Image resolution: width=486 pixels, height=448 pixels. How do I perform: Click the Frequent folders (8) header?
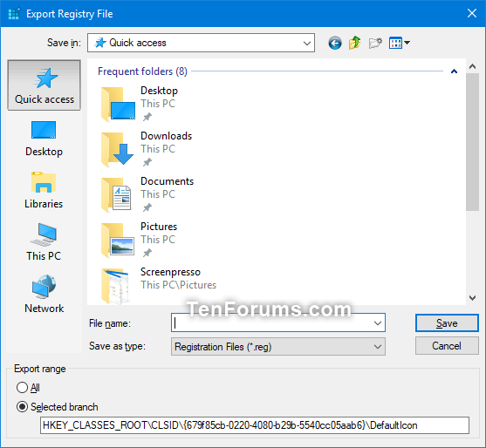coord(142,71)
